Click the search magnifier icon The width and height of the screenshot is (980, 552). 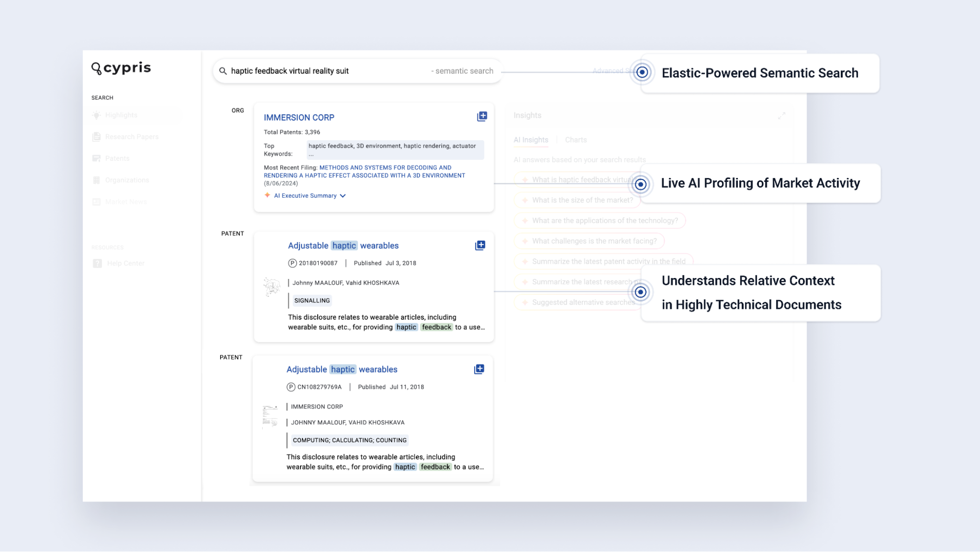pos(223,71)
